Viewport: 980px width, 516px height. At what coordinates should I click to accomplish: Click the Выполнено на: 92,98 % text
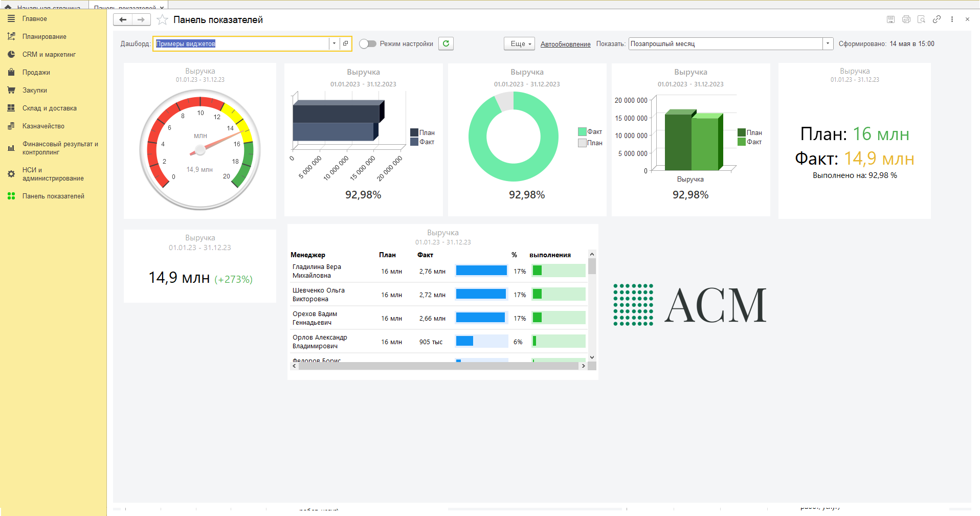coord(855,175)
